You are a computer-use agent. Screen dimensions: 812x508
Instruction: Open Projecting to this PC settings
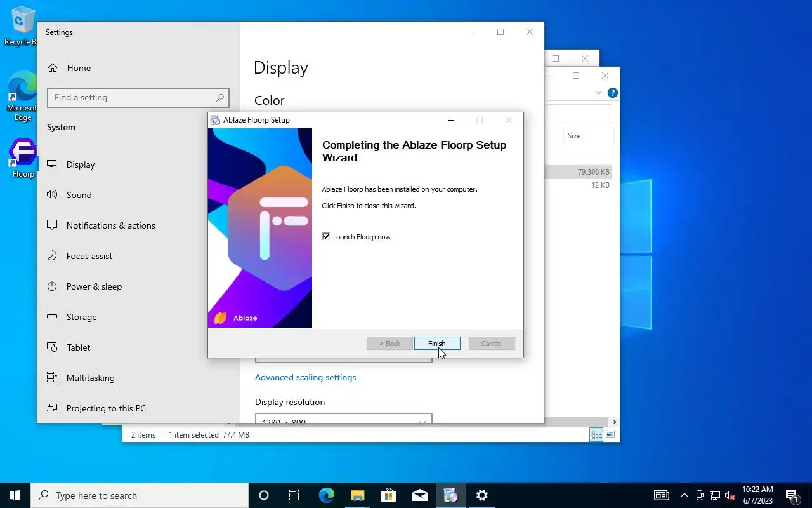point(138,408)
